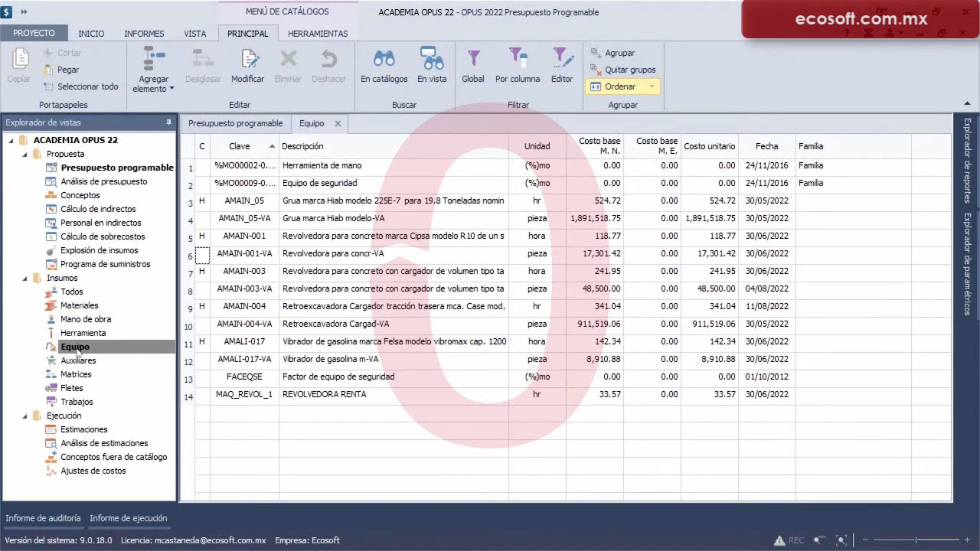This screenshot has width=980, height=551.
Task: Open Cálculo de indirectos view
Action: pyautogui.click(x=98, y=209)
